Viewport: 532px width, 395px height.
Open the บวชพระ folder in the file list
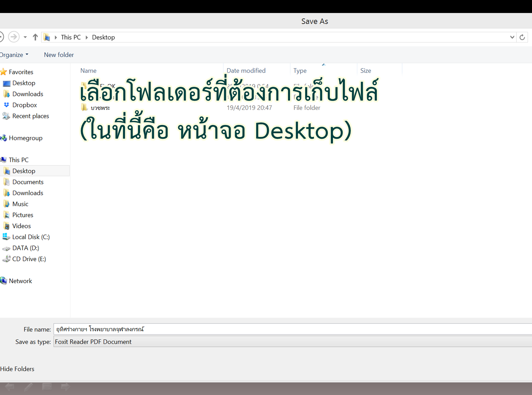[x=101, y=107]
